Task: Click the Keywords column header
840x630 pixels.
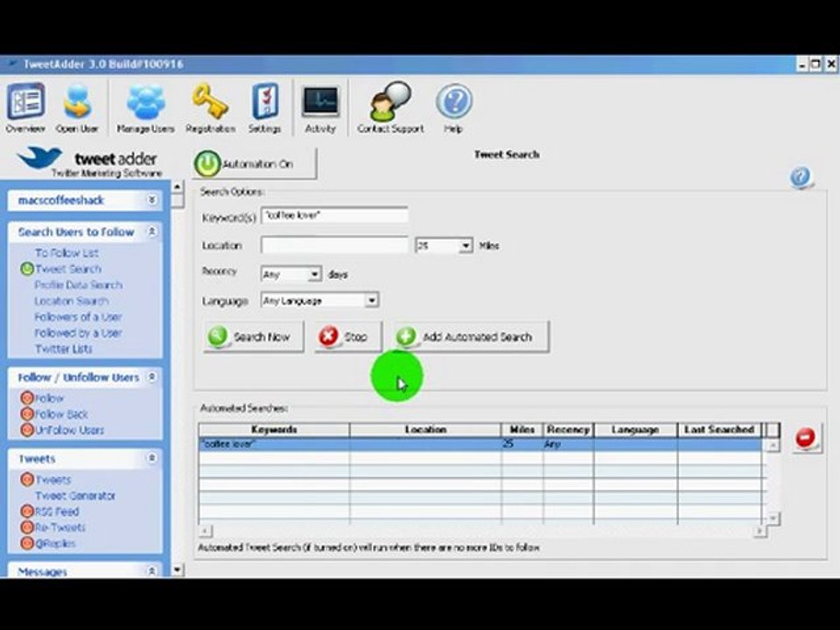Action: click(x=274, y=430)
